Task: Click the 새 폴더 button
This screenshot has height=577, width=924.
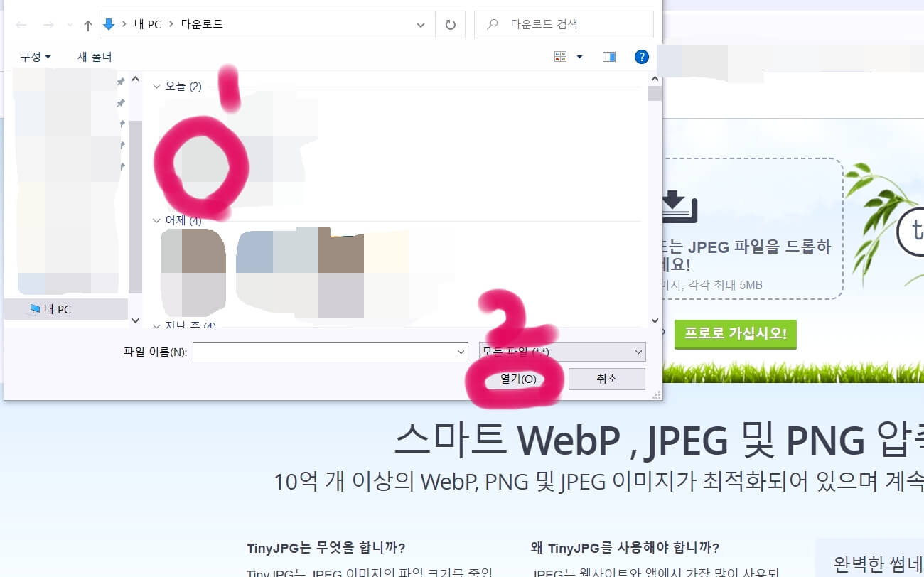Action: point(95,57)
